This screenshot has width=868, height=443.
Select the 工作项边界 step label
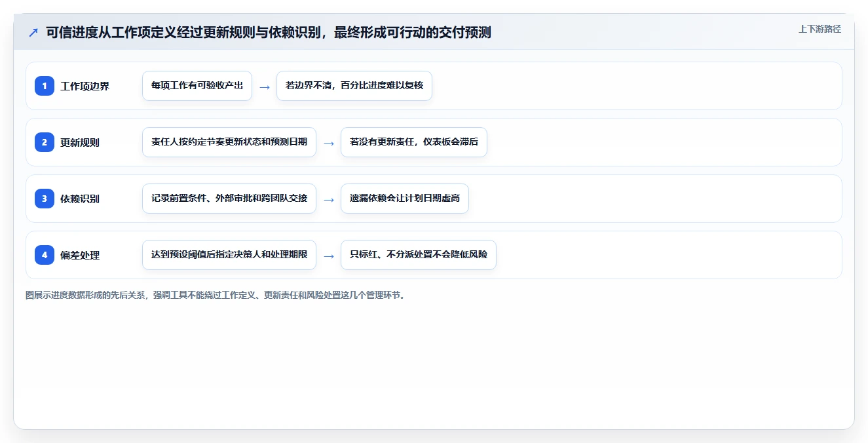(85, 86)
